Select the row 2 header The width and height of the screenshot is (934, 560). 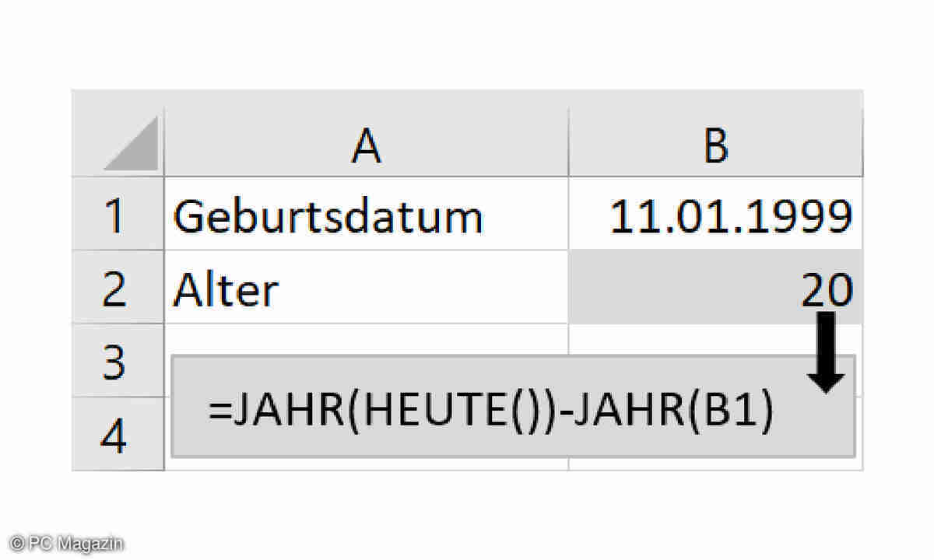point(114,289)
